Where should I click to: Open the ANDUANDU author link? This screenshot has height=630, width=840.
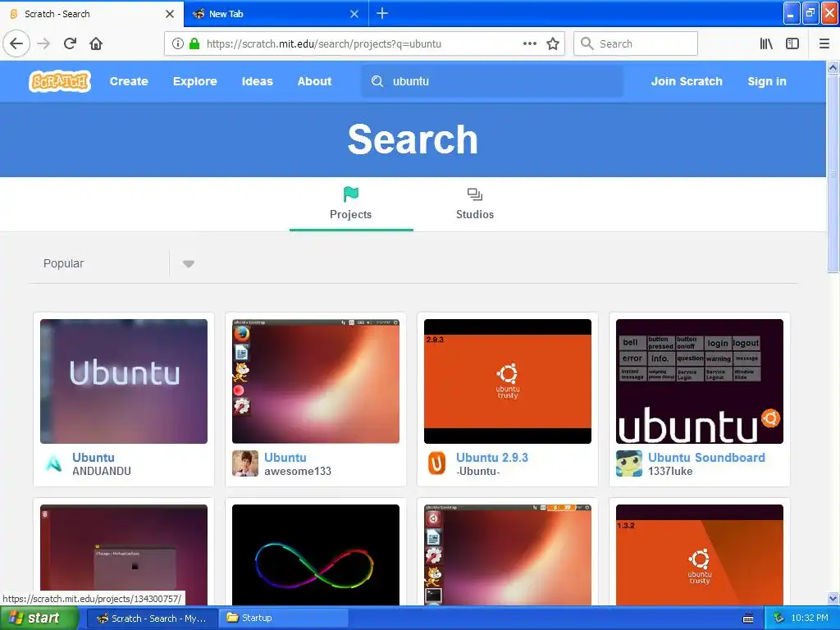click(101, 472)
